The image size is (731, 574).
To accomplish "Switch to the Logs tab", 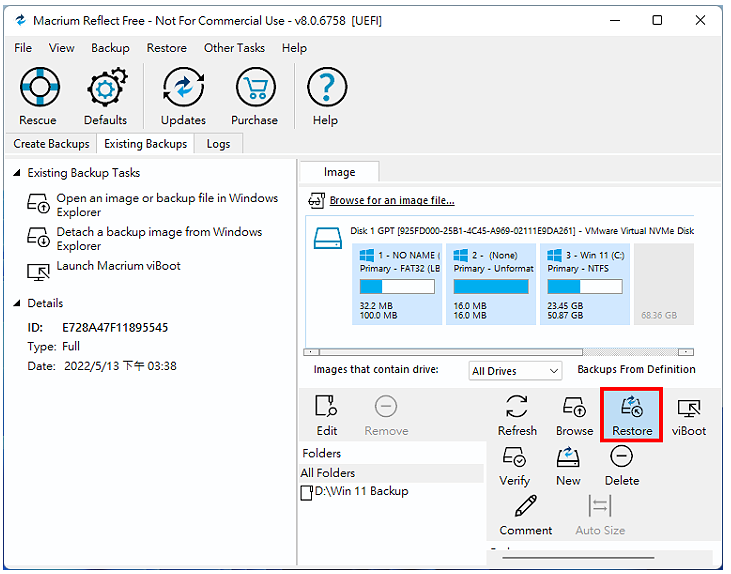I will [218, 144].
